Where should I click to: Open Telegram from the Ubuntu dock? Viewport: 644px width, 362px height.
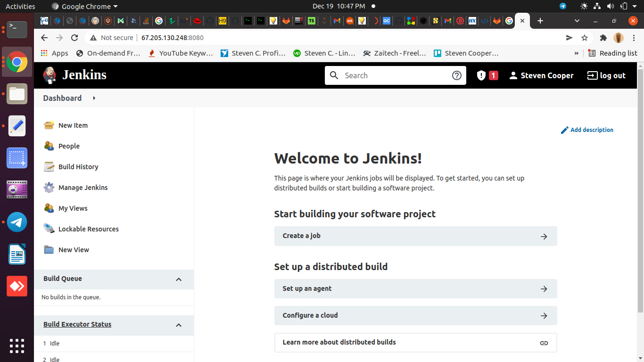coord(17,222)
